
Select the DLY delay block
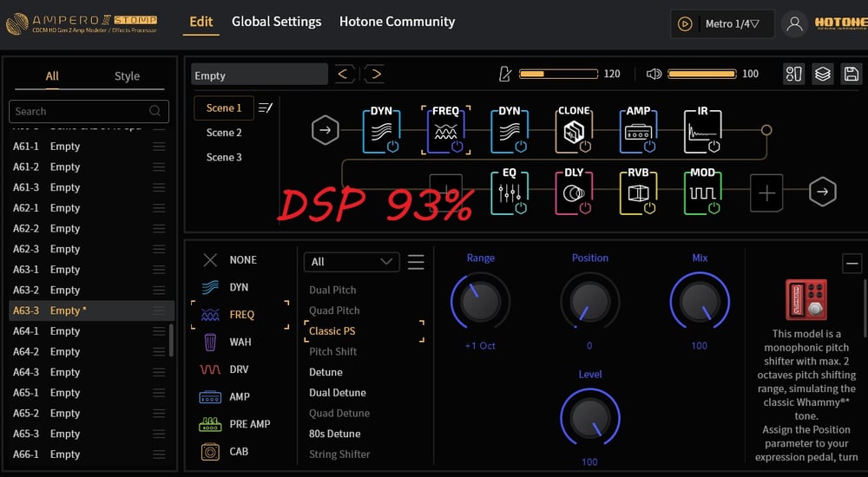574,192
